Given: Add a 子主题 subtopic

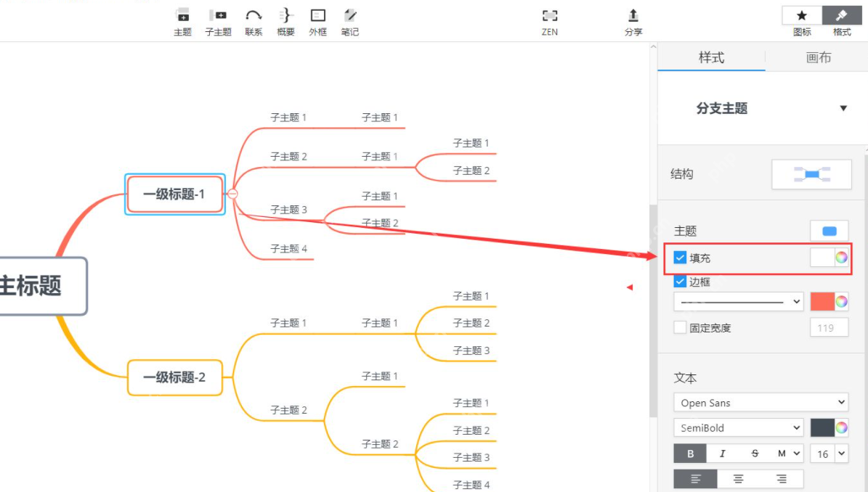Looking at the screenshot, I should (x=217, y=20).
